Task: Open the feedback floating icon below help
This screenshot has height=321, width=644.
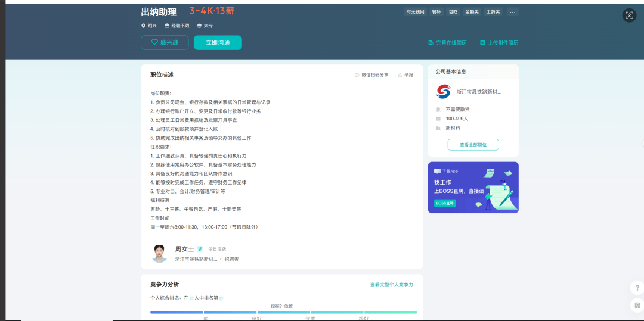Action: (637, 305)
